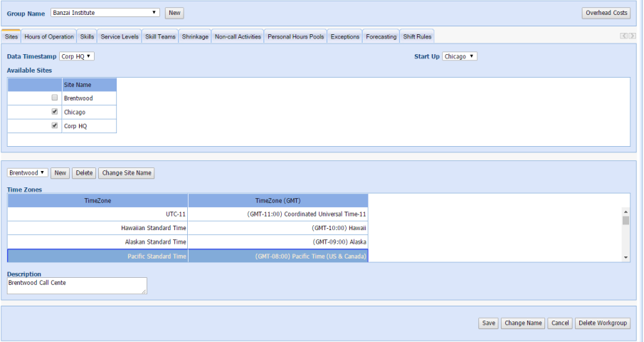Check the Brentwood site checkbox
Viewport: 644px width, 342px height.
click(55, 98)
